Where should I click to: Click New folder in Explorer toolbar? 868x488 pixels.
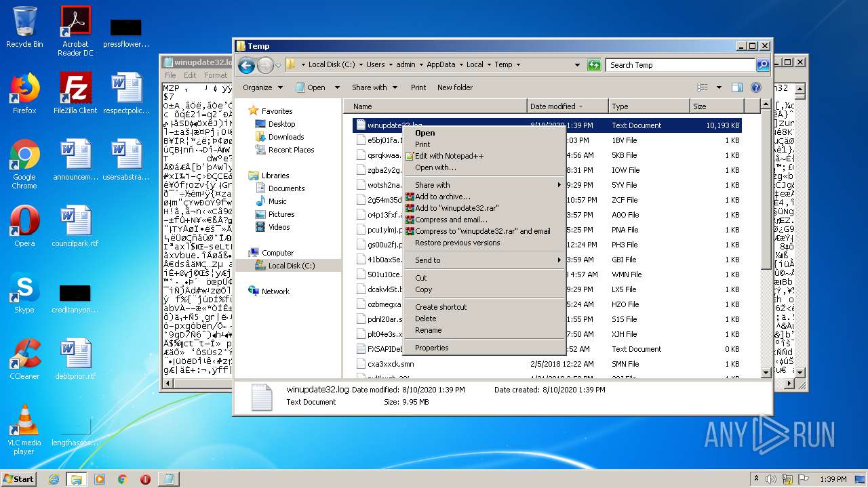click(455, 87)
